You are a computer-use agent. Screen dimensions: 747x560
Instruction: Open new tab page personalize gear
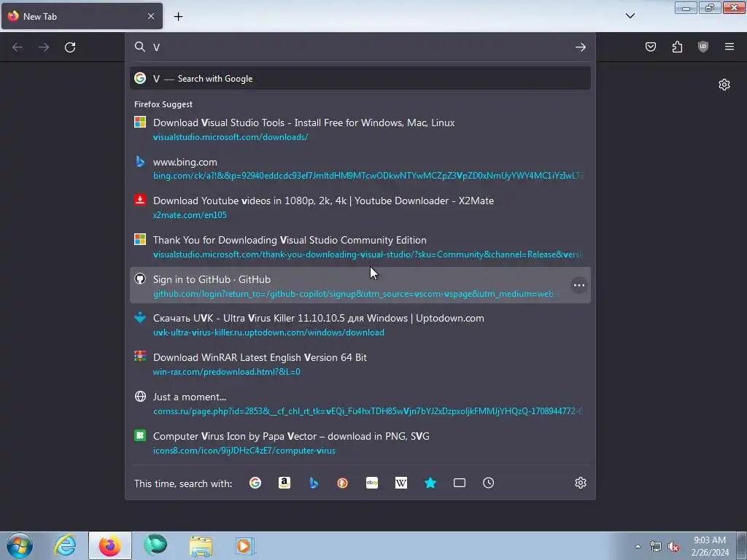724,85
